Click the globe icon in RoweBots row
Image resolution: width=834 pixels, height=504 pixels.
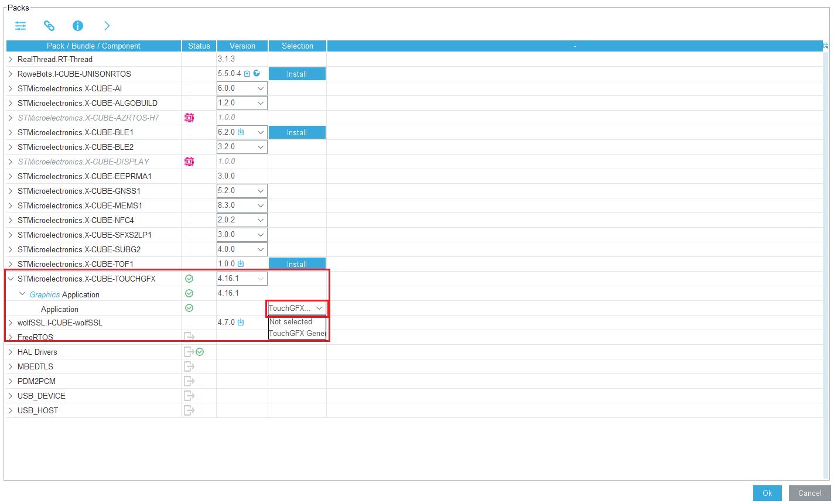pos(257,73)
